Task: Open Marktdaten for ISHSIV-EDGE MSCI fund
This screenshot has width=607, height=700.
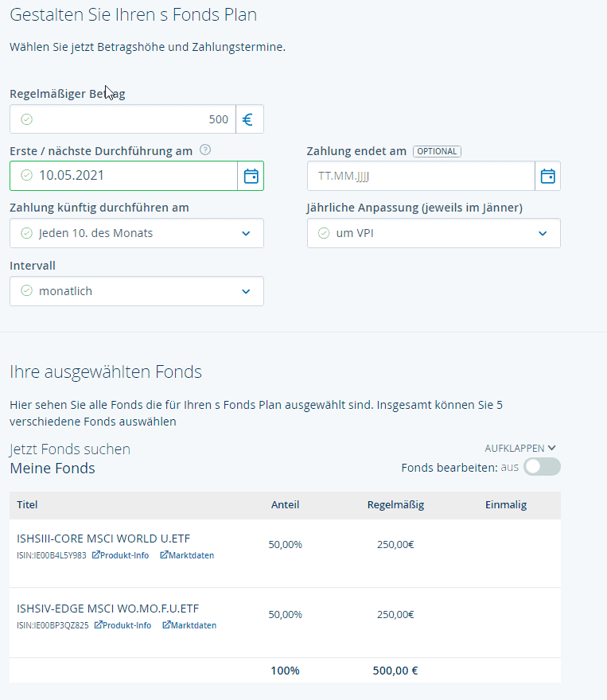Action: tap(189, 625)
